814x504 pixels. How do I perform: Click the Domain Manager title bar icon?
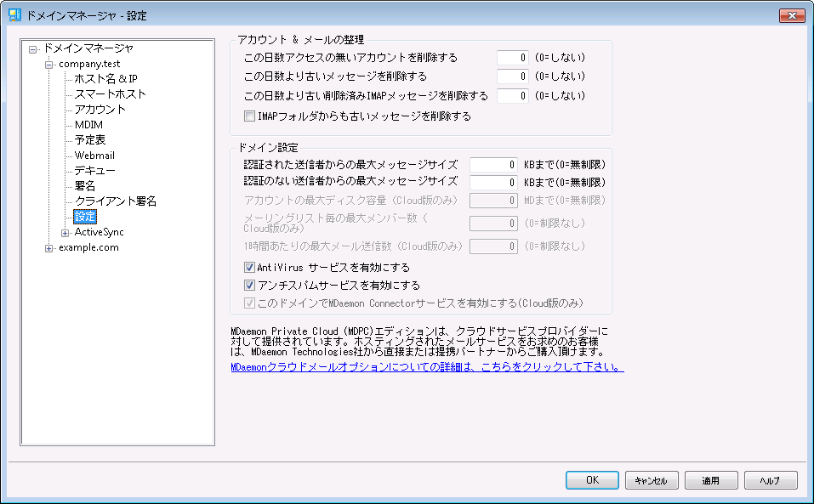14,15
